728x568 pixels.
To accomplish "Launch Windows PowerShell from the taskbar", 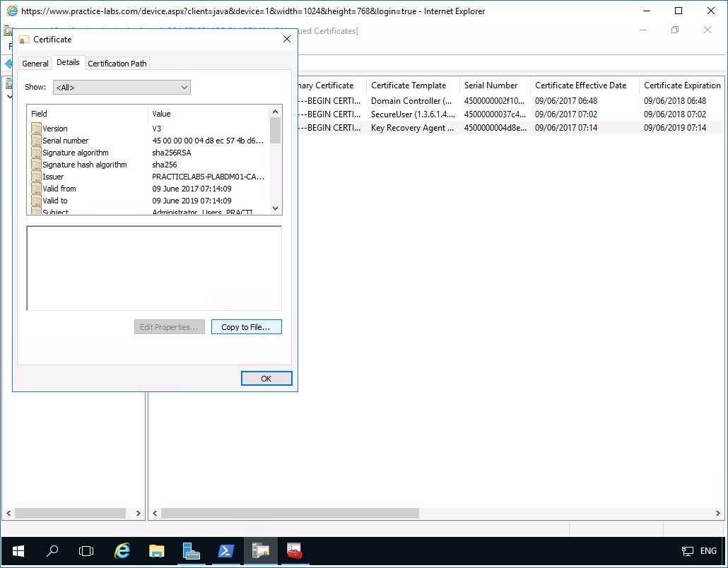I will point(225,551).
